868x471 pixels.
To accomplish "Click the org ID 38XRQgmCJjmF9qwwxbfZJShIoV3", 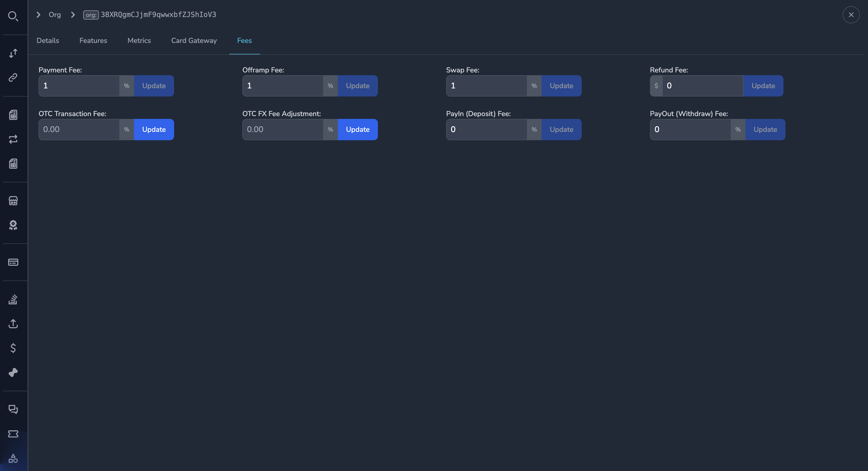I will point(158,14).
